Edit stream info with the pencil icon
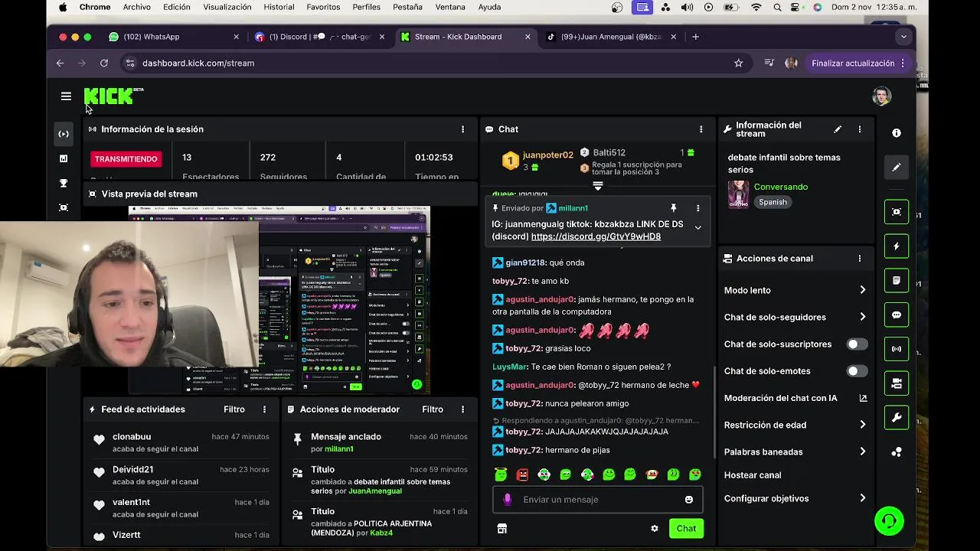 [838, 129]
